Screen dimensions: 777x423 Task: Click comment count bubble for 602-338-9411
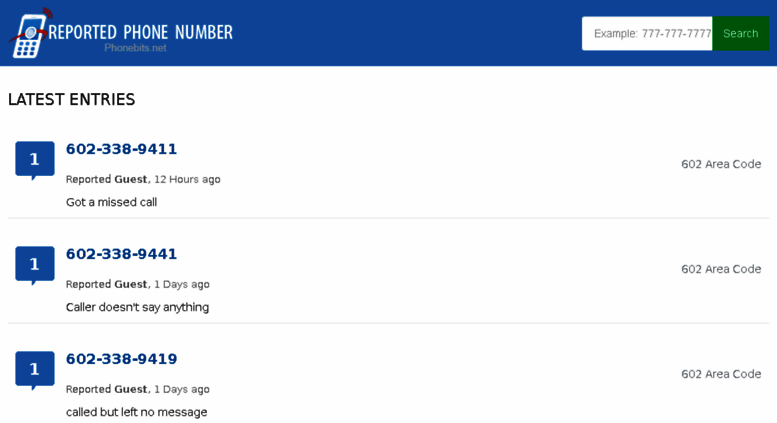[35, 160]
